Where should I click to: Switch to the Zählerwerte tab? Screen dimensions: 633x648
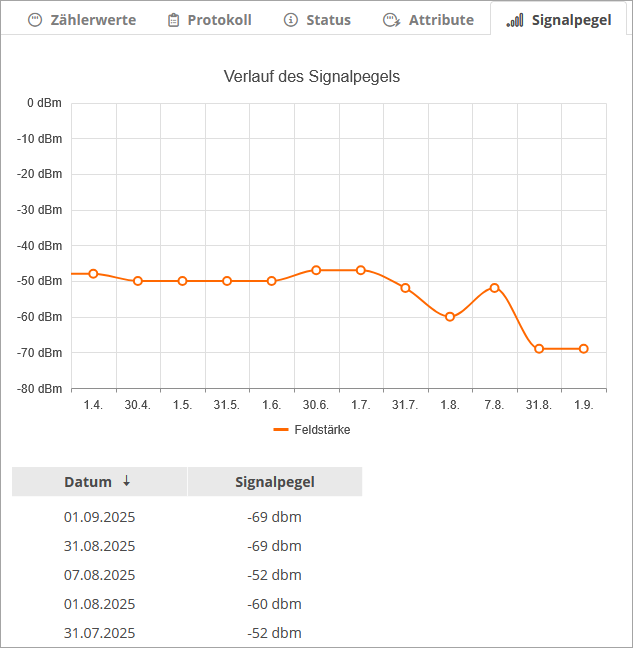tap(82, 20)
